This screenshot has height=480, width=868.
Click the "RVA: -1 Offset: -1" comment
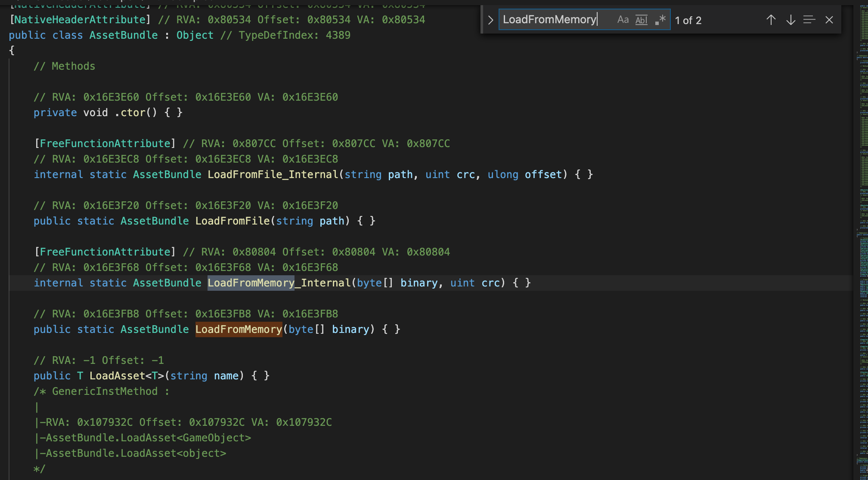[x=99, y=360]
